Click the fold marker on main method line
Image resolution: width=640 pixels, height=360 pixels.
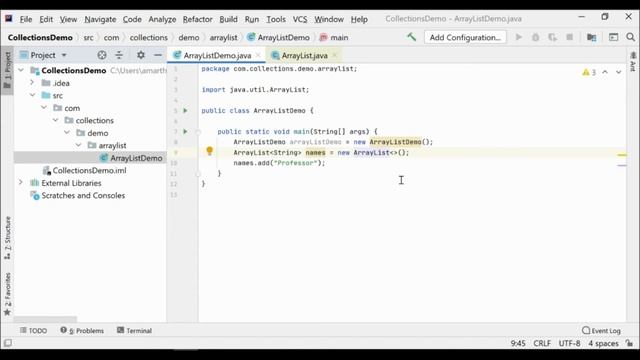(198, 131)
